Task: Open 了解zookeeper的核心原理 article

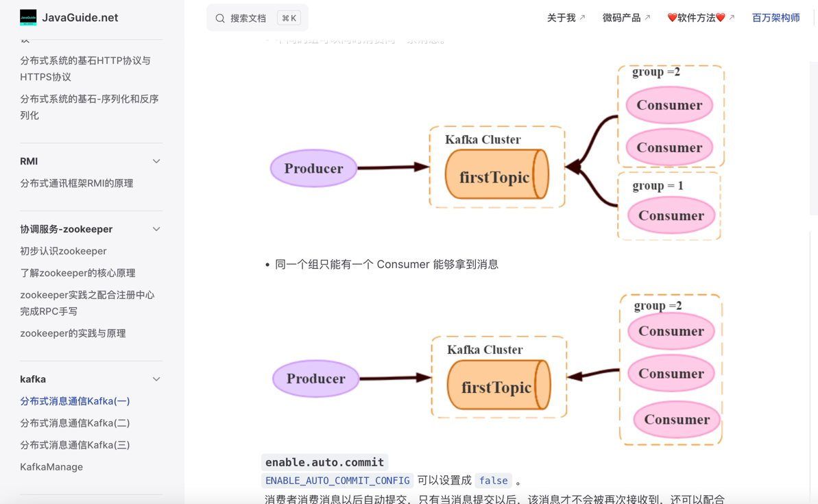Action: [x=77, y=273]
